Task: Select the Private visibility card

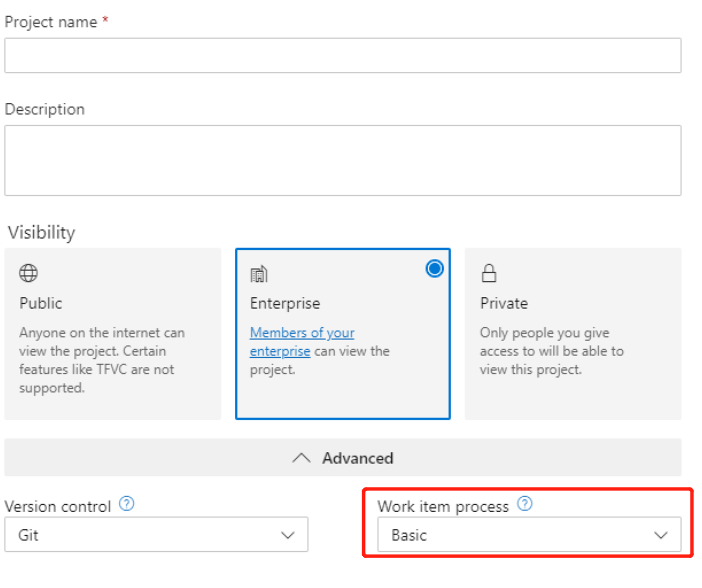Action: pos(573,334)
